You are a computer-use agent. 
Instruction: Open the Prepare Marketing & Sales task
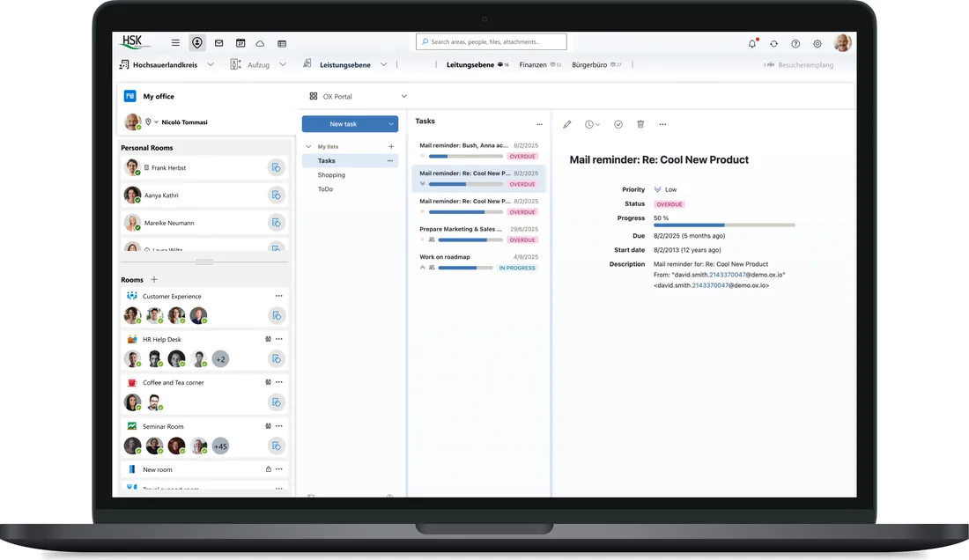pyautogui.click(x=479, y=234)
